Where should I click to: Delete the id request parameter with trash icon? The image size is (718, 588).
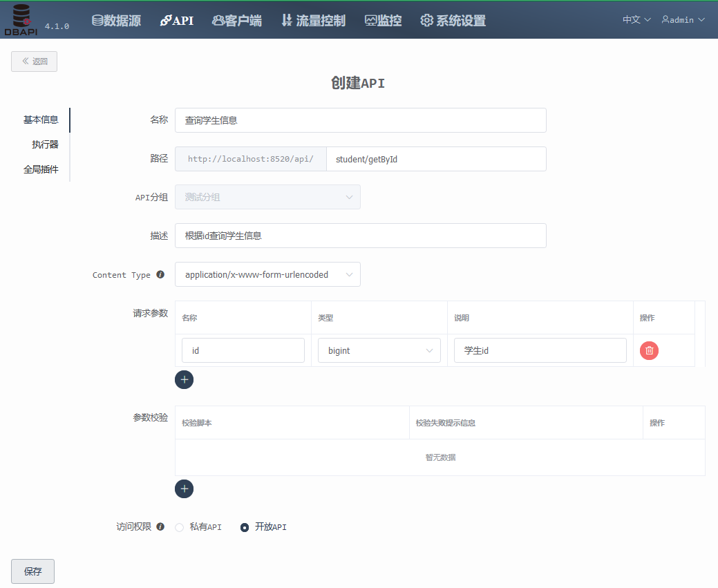pyautogui.click(x=648, y=350)
